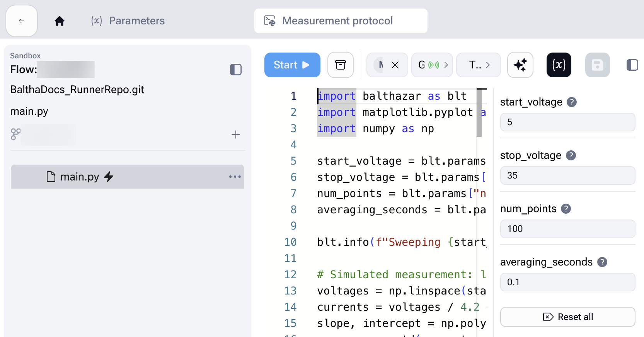Expand the T.. chip chevron
The height and width of the screenshot is (337, 644).
(x=488, y=65)
